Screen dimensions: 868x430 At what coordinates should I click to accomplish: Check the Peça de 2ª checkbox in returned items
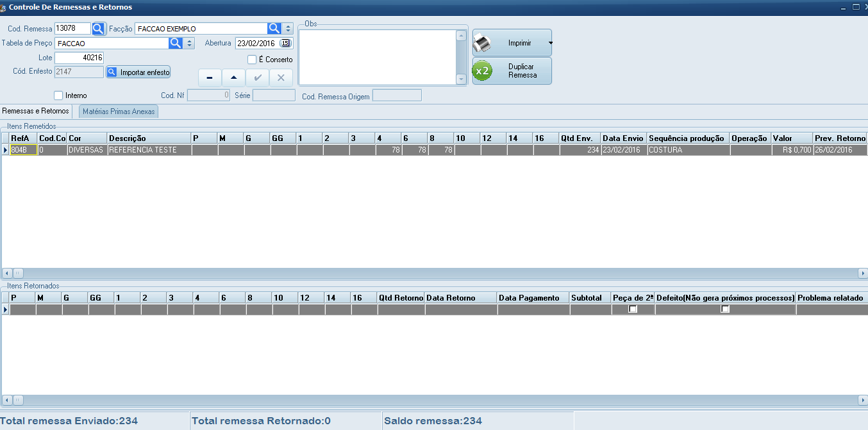(x=633, y=309)
